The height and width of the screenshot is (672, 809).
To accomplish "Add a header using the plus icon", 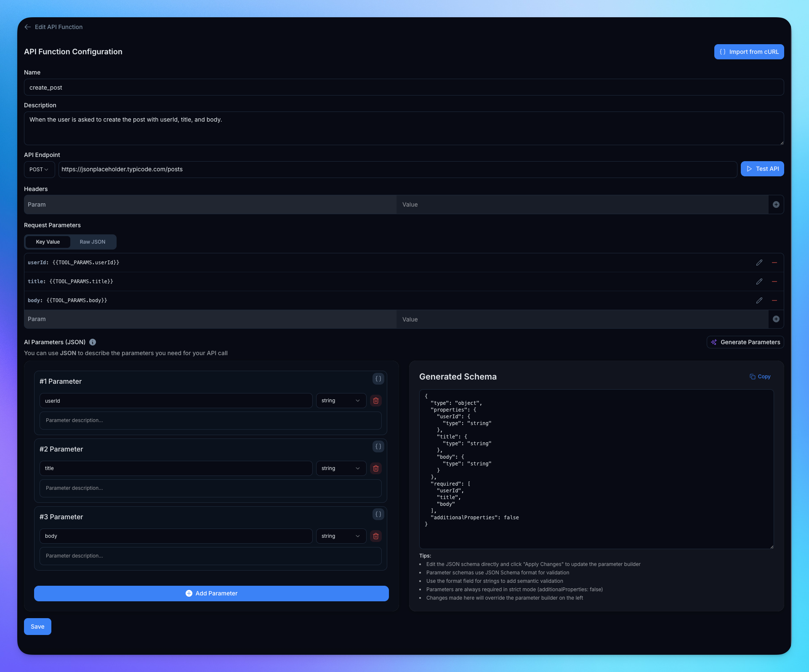I will coord(776,205).
